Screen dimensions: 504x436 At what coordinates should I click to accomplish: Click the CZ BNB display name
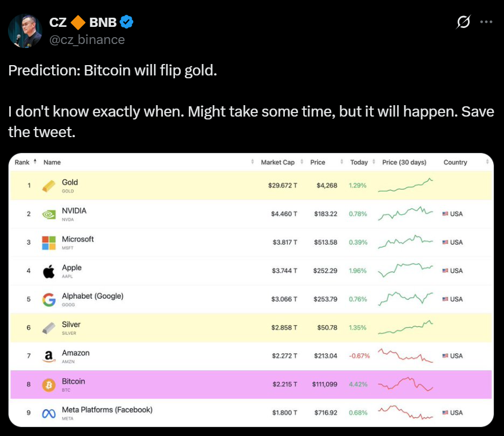coord(83,23)
